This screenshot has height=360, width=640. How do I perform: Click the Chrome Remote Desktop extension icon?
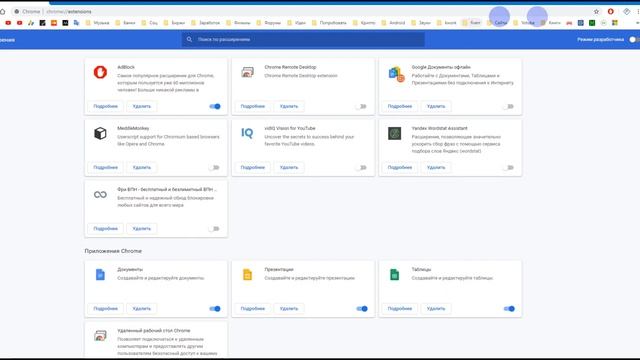247,72
